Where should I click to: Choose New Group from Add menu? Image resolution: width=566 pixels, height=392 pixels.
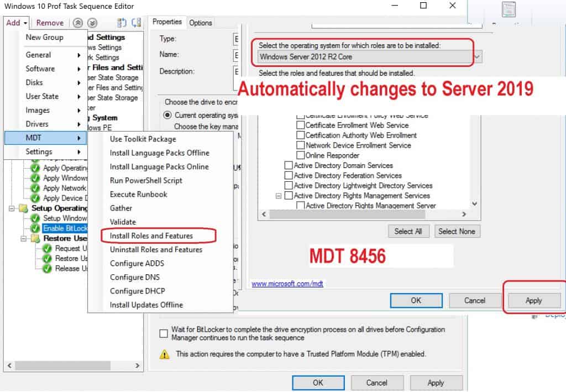(x=44, y=38)
